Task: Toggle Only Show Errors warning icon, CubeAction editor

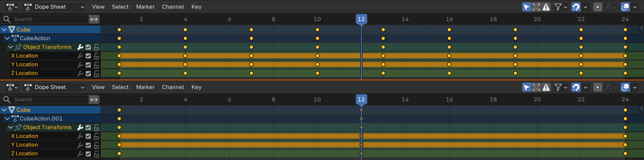Action: click(546, 7)
